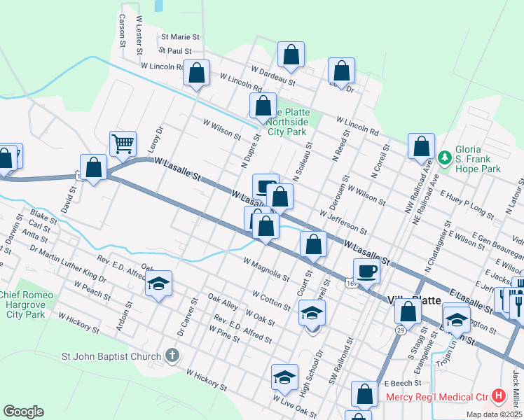This screenshot has width=524, height=420.
Task: Select the graduation cap marker near W Live Oak St
Action: [x=284, y=377]
